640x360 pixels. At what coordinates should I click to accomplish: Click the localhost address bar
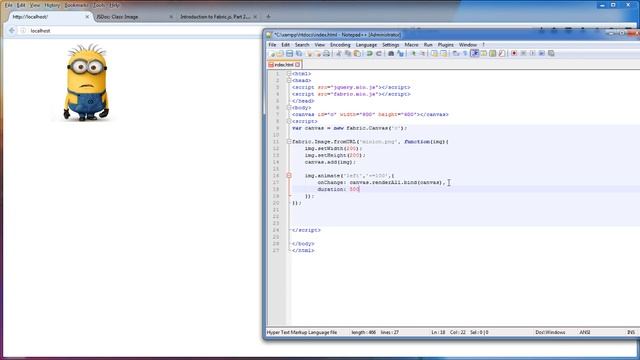coord(139,31)
